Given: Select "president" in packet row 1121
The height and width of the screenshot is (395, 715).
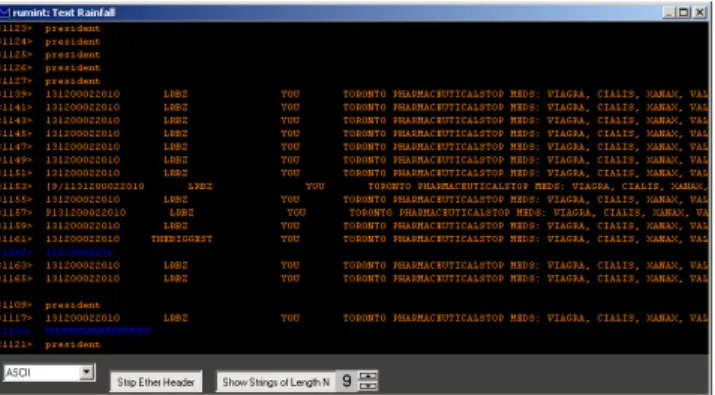Looking at the screenshot, I should click(73, 344).
